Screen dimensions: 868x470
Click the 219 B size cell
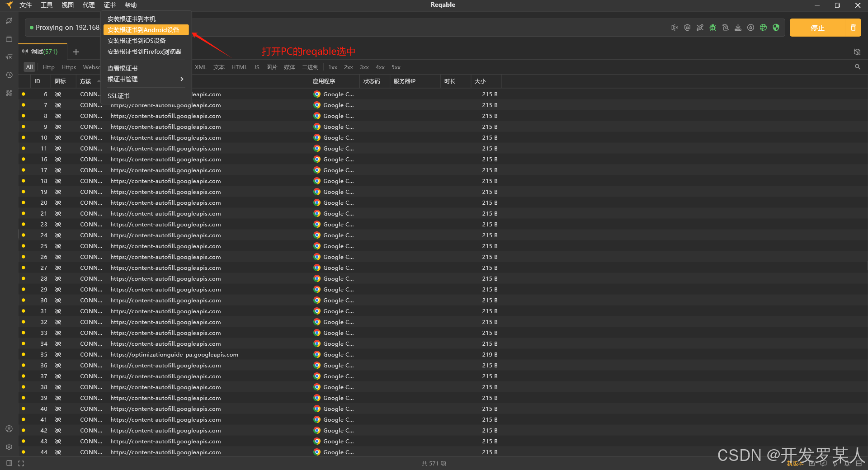click(490, 355)
